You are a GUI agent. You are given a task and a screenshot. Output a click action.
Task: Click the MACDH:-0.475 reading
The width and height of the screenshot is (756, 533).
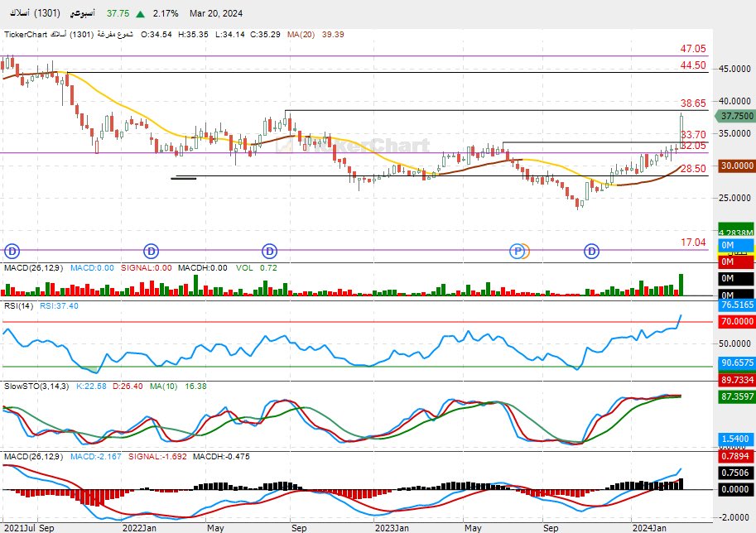(x=221, y=456)
